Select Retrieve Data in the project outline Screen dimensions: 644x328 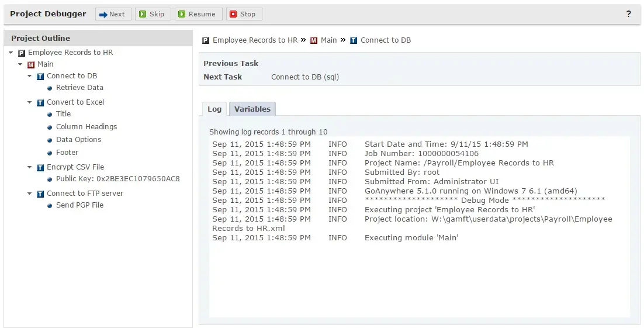[79, 88]
